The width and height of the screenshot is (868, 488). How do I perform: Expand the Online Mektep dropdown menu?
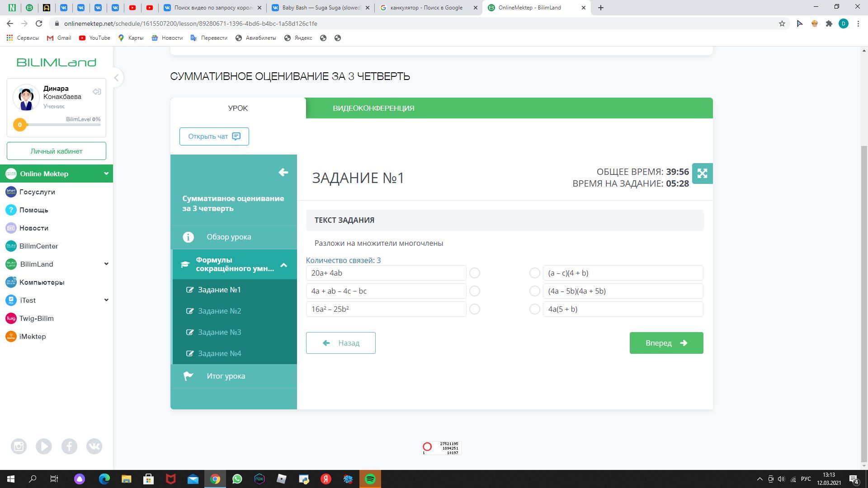[x=106, y=174]
